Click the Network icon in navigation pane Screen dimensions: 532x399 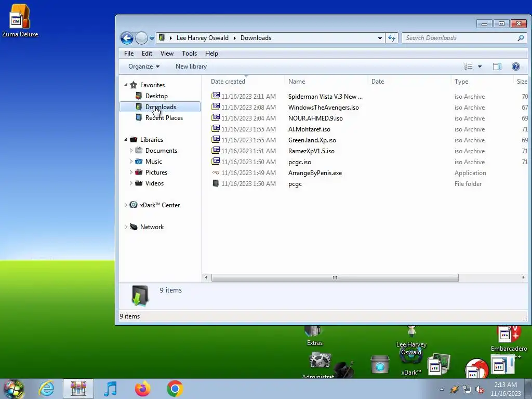pyautogui.click(x=134, y=227)
